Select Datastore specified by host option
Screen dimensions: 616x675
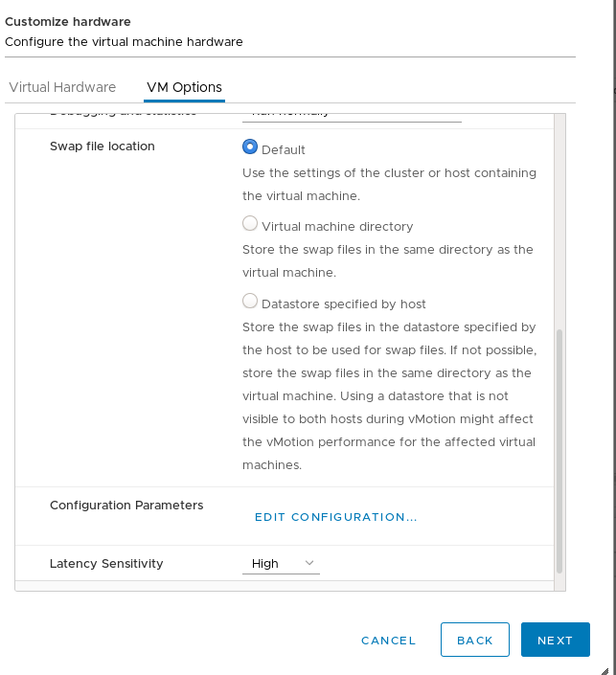pos(250,302)
